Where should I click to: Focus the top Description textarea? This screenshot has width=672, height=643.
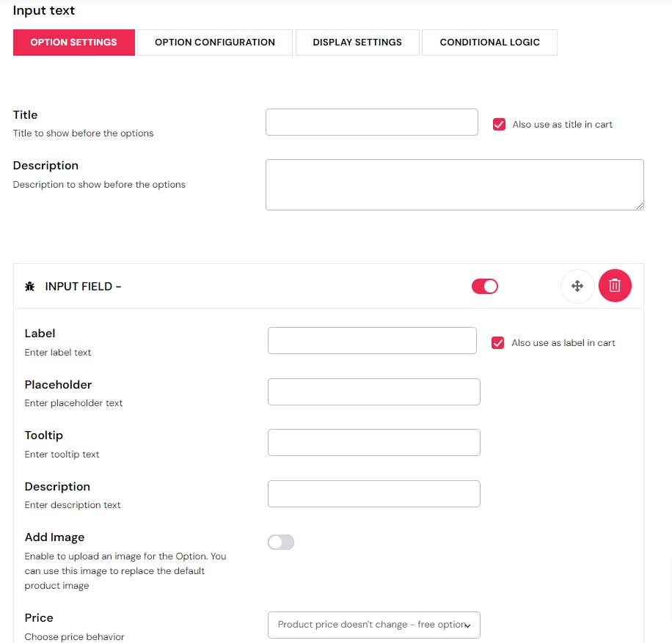(454, 184)
